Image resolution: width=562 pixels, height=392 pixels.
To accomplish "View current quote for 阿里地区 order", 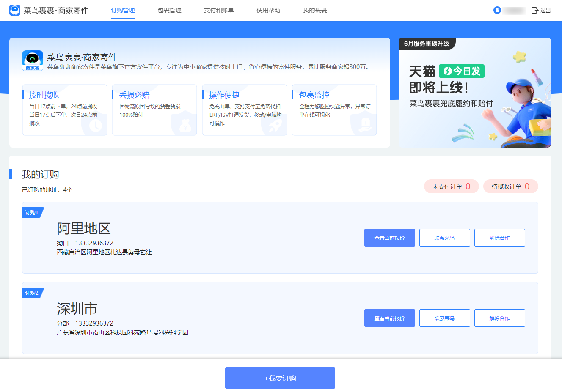I will tap(390, 238).
